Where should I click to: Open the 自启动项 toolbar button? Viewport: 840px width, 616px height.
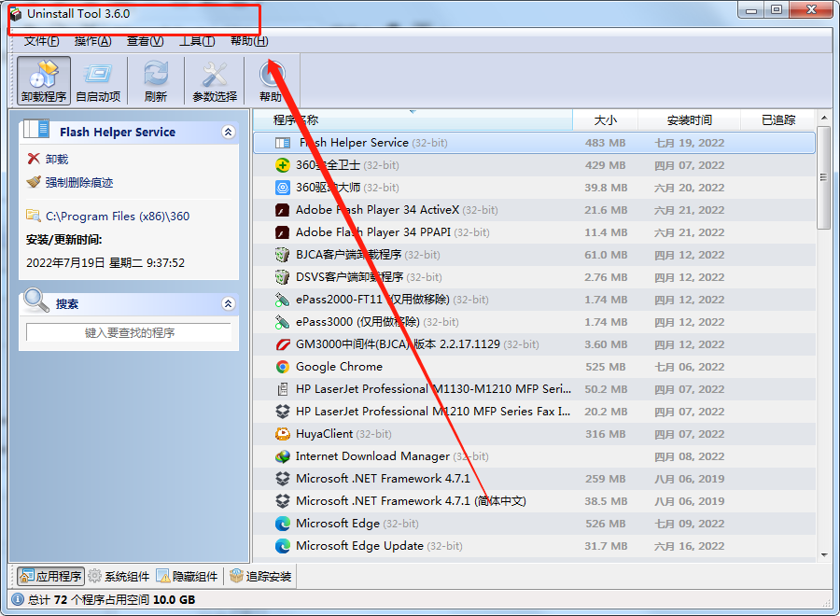tap(98, 81)
